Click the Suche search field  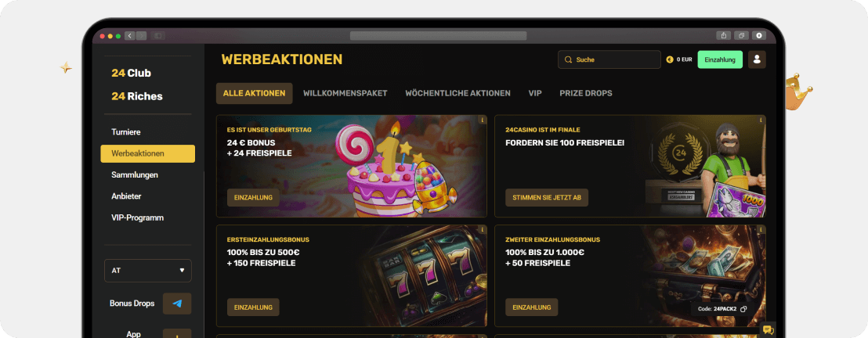pos(609,59)
